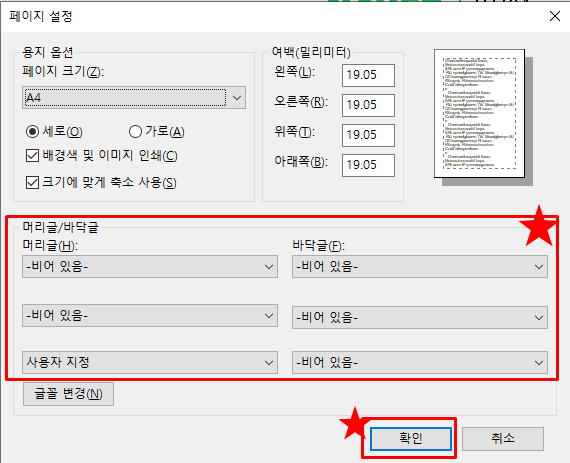The image size is (570, 463).
Task: Open the first 머리글 header dropdown
Action: [150, 266]
